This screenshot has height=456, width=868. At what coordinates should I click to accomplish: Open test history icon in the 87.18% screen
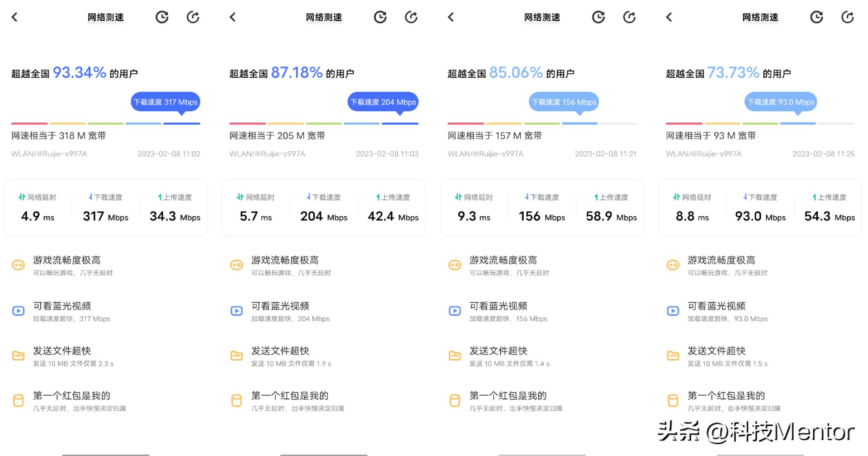click(380, 17)
